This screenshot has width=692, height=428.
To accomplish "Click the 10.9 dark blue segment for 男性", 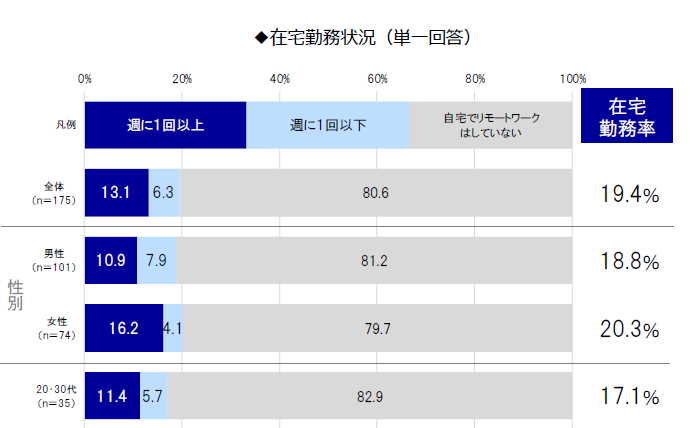I will [x=111, y=261].
